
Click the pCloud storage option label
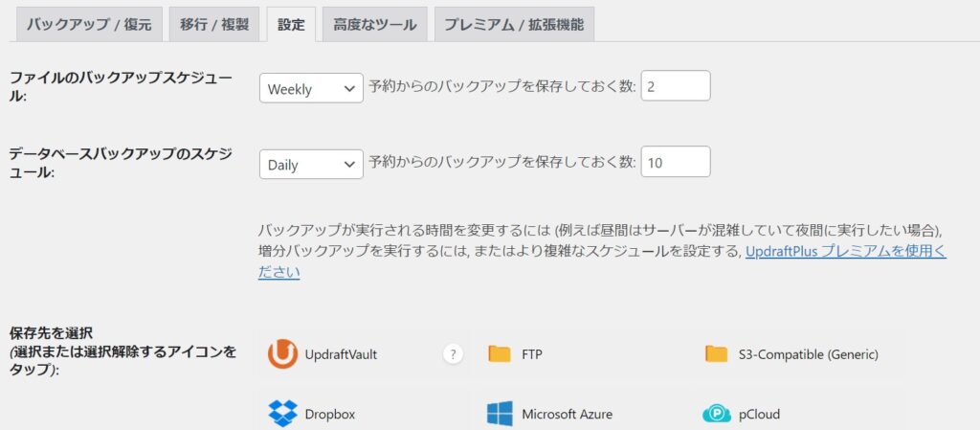759,415
